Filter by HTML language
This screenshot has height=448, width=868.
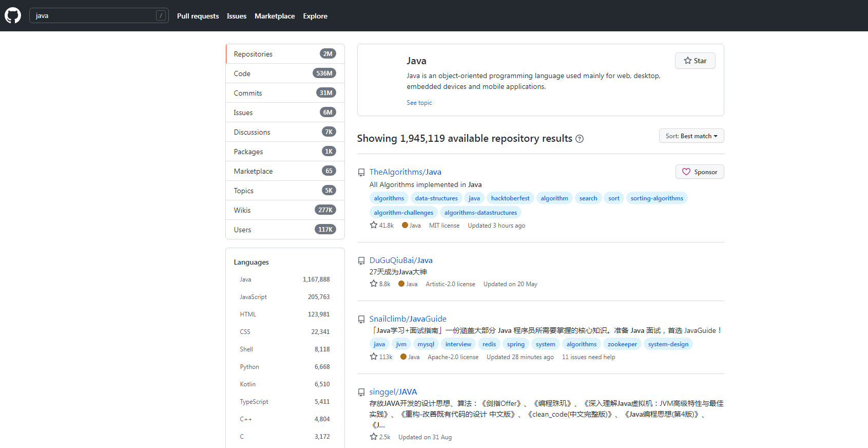click(285, 314)
